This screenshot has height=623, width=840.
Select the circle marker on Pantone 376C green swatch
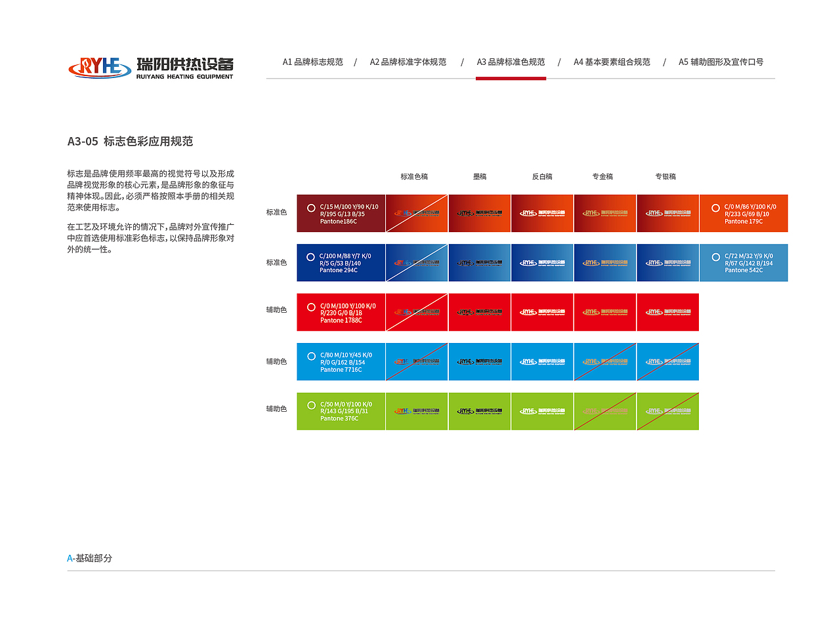tap(310, 407)
